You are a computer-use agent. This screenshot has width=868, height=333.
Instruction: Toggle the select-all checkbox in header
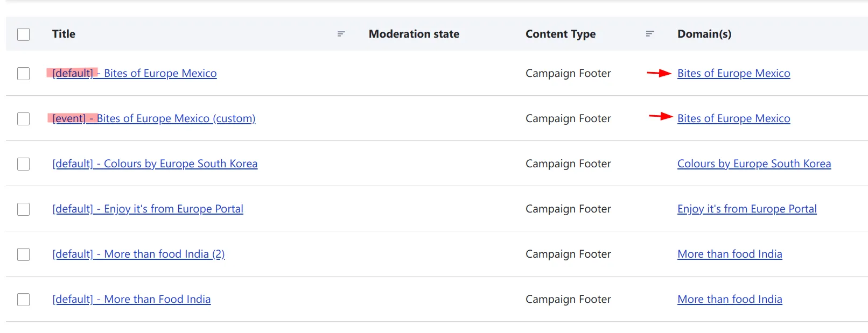pos(23,34)
